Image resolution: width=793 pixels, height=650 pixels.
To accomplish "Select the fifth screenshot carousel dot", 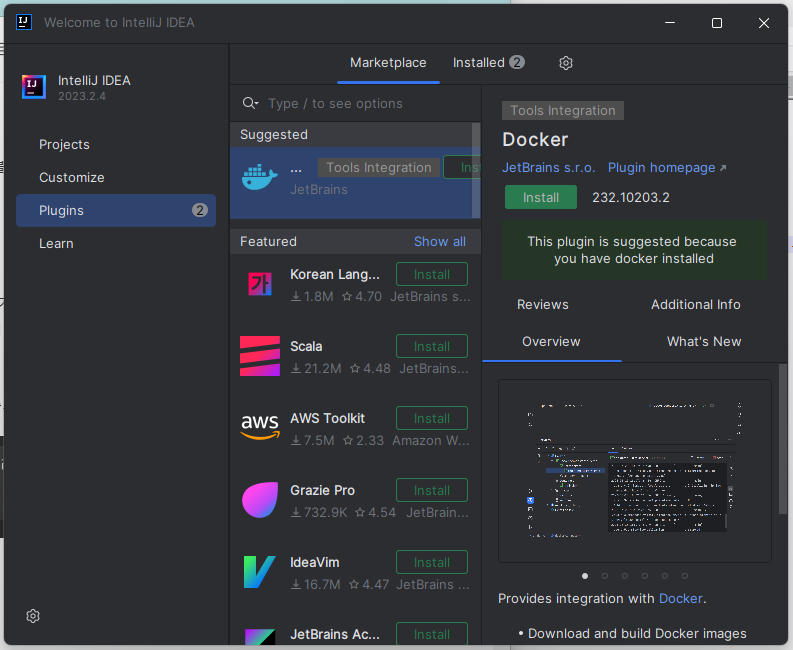I will click(x=665, y=576).
